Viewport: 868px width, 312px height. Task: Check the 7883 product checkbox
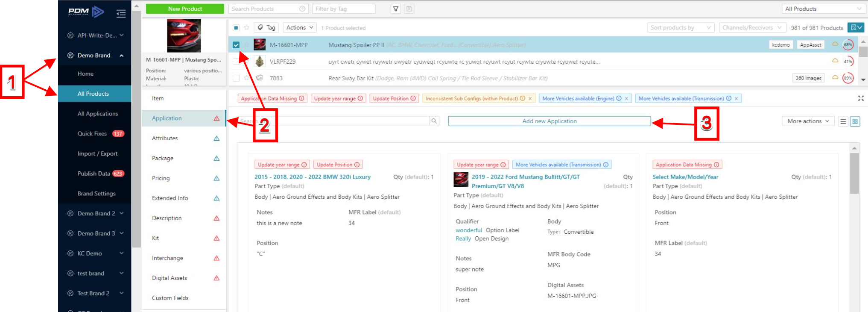pos(236,78)
